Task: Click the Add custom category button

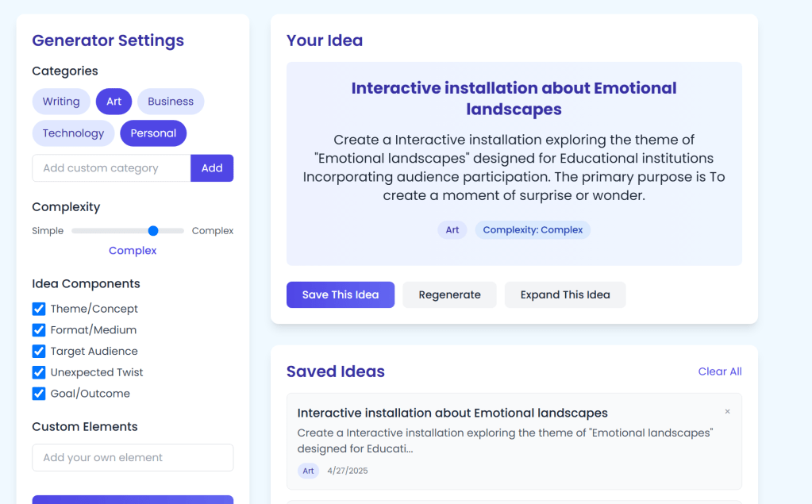Action: [212, 168]
